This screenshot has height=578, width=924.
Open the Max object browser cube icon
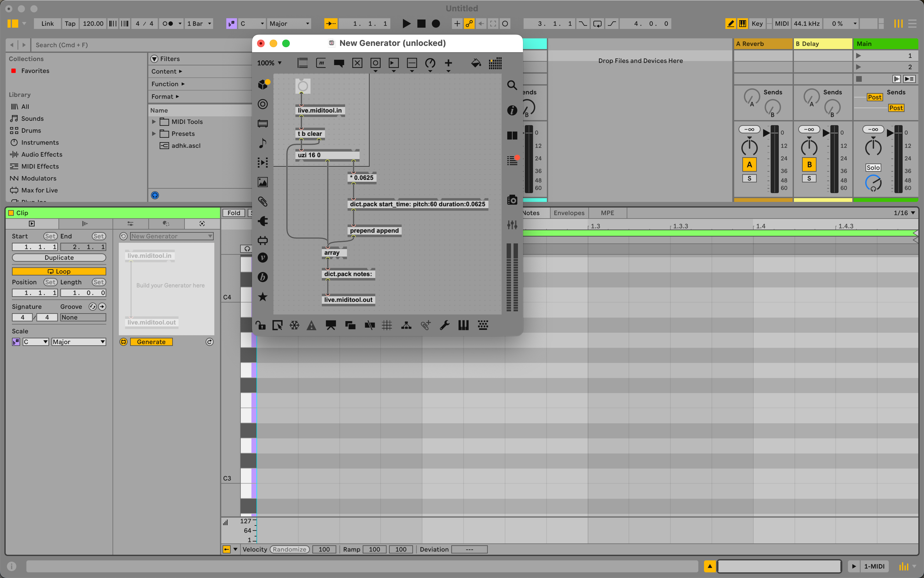263,84
